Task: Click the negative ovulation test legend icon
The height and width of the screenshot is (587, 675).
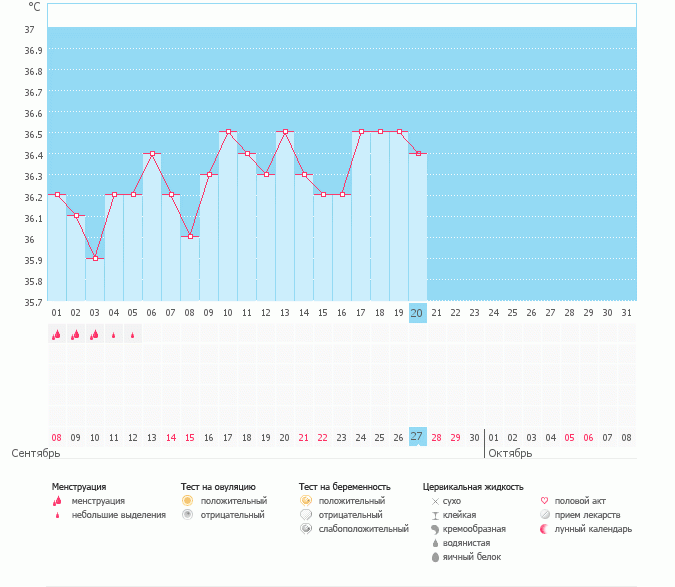Action: point(187,515)
